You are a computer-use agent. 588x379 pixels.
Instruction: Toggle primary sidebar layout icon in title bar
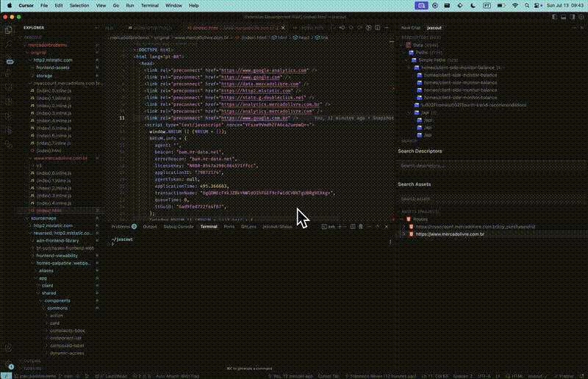click(x=554, y=17)
